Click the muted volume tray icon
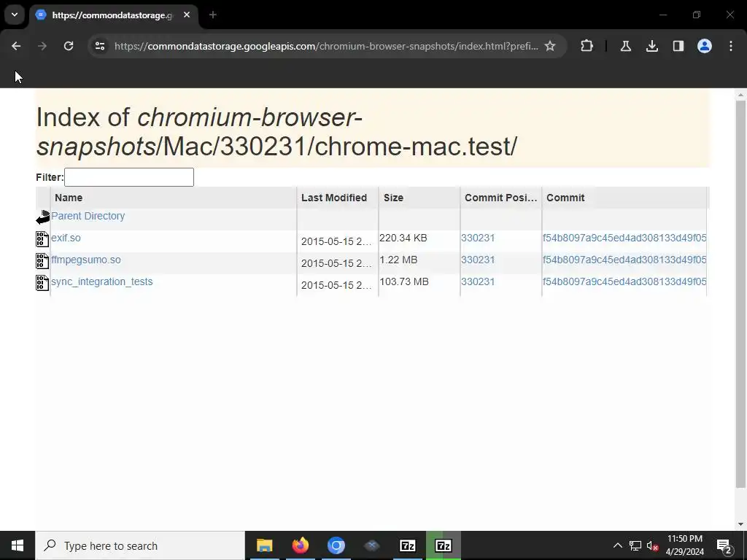The width and height of the screenshot is (747, 560). (x=652, y=545)
